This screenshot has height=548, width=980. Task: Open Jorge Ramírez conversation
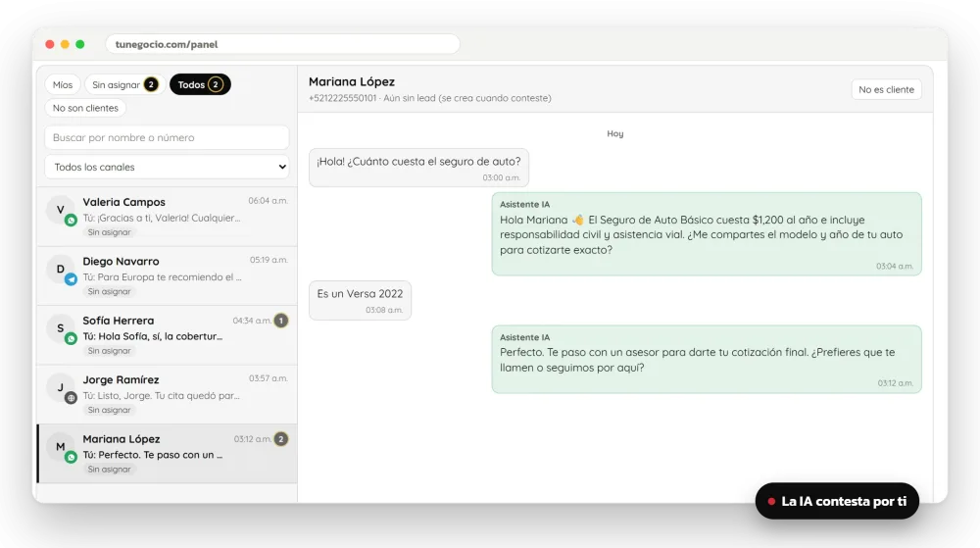(x=167, y=395)
